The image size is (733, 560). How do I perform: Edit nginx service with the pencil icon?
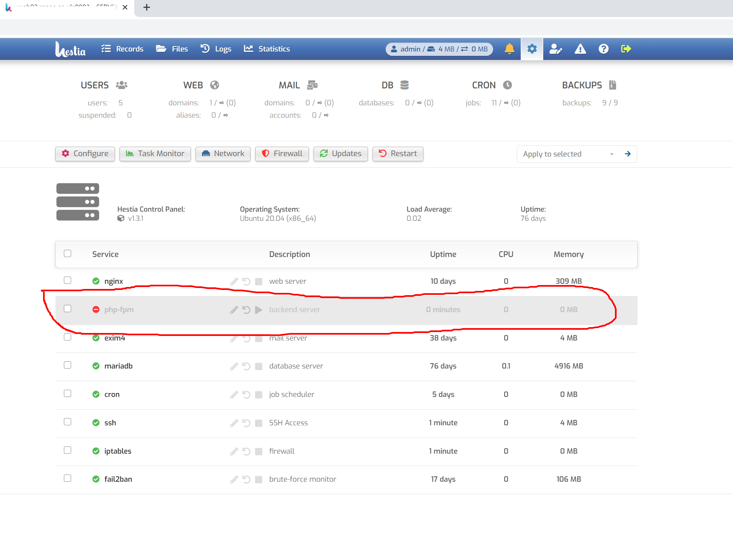pos(233,281)
